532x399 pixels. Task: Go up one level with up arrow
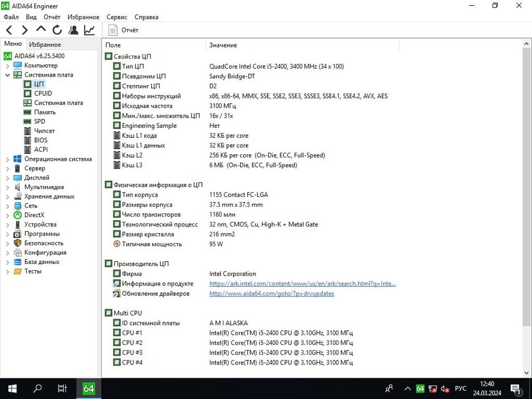41,29
